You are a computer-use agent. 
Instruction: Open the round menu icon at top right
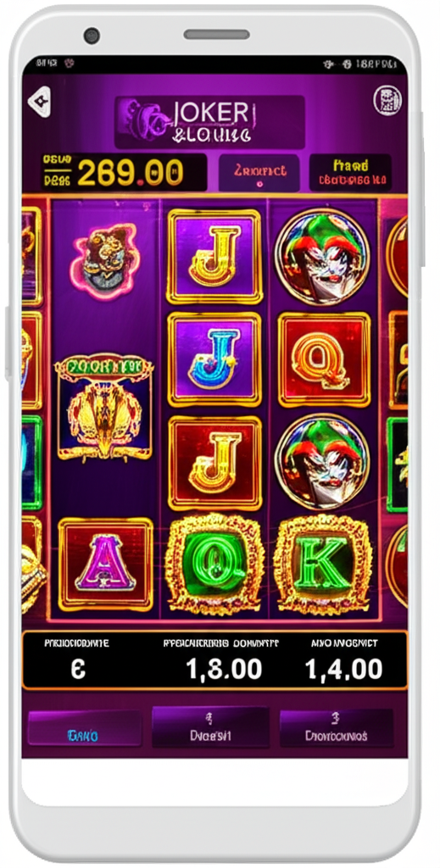click(x=387, y=101)
